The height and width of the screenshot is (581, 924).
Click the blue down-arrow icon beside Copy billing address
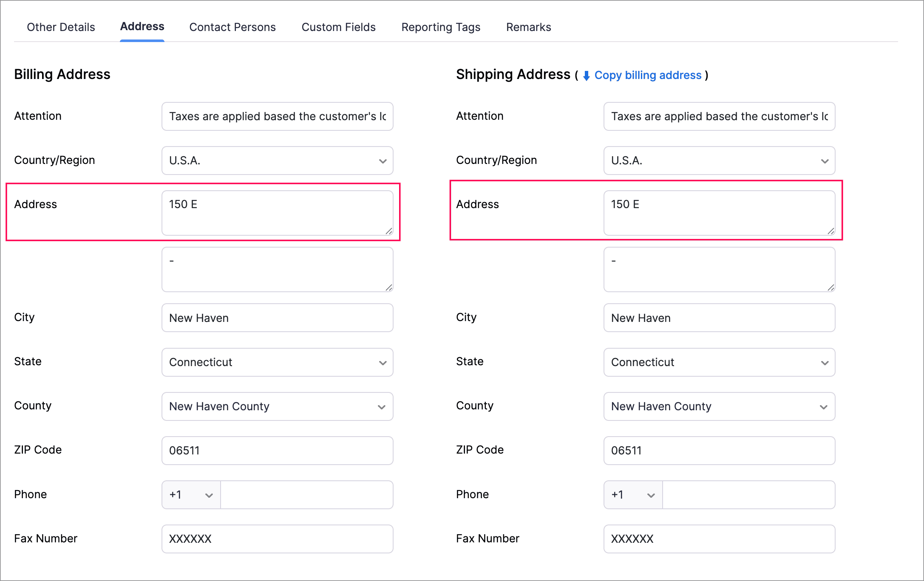586,75
